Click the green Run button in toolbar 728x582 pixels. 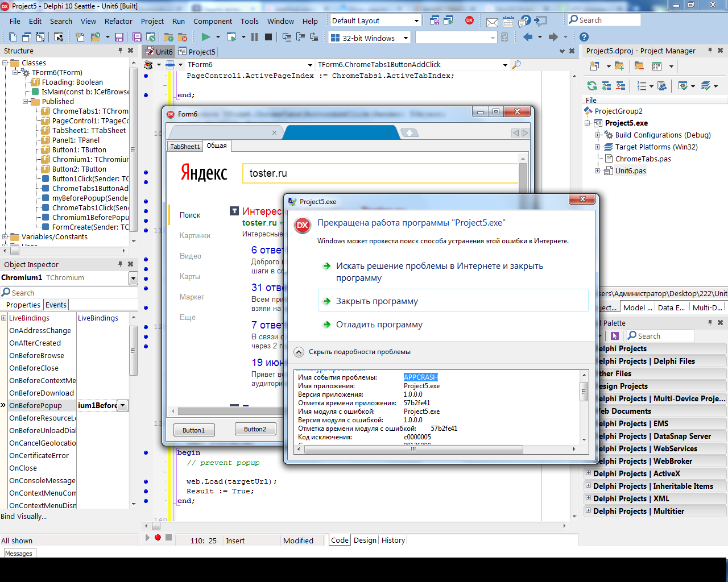pyautogui.click(x=206, y=37)
